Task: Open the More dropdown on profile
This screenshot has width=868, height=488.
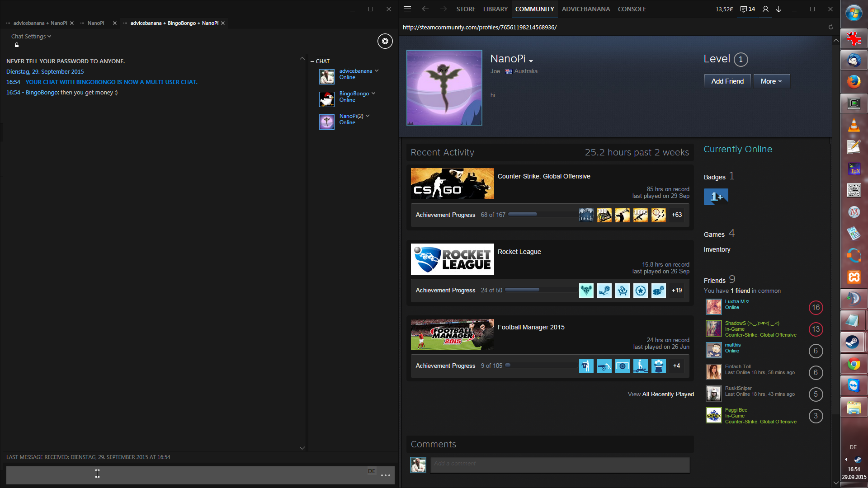Action: click(771, 81)
